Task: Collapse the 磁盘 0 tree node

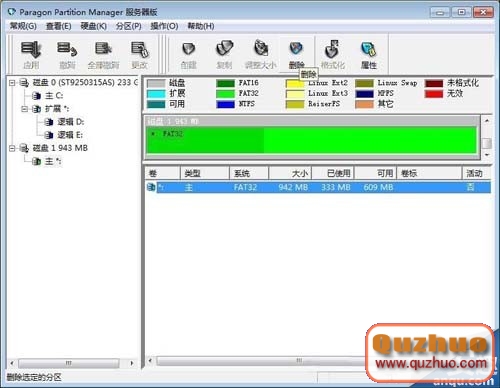Action: pyautogui.click(x=12, y=82)
